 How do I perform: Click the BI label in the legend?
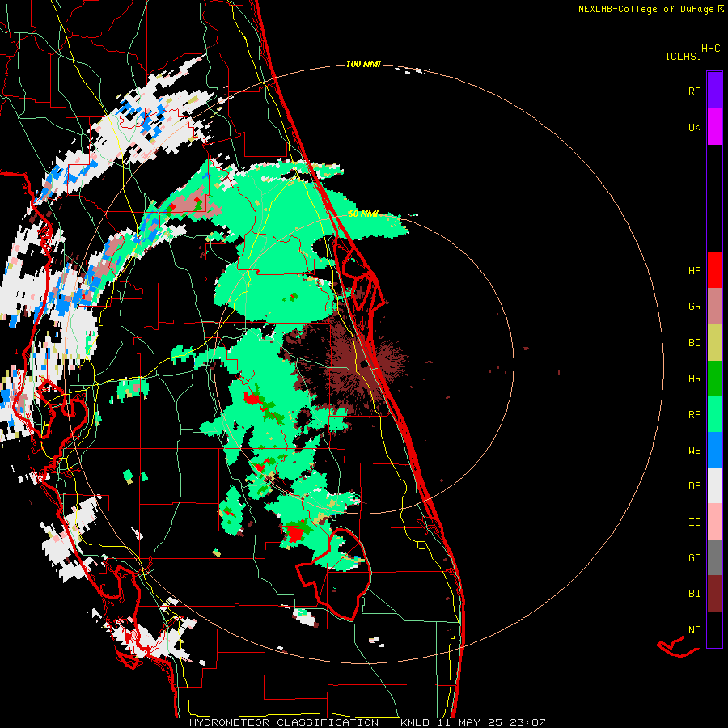pos(694,594)
